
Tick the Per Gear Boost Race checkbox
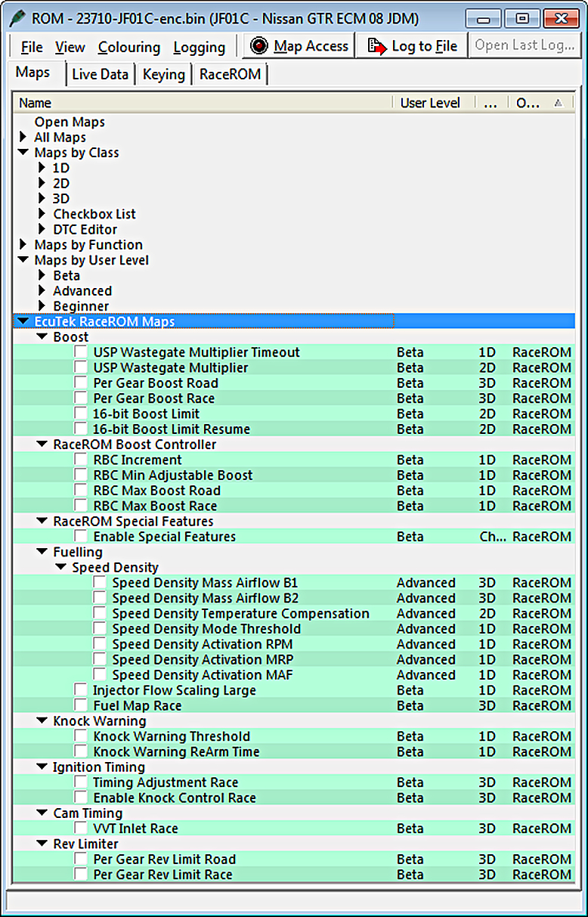[81, 398]
